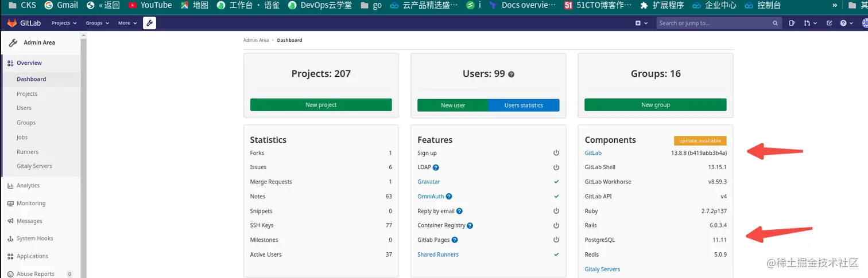
Task: Click the search magnifier icon
Action: 775,23
